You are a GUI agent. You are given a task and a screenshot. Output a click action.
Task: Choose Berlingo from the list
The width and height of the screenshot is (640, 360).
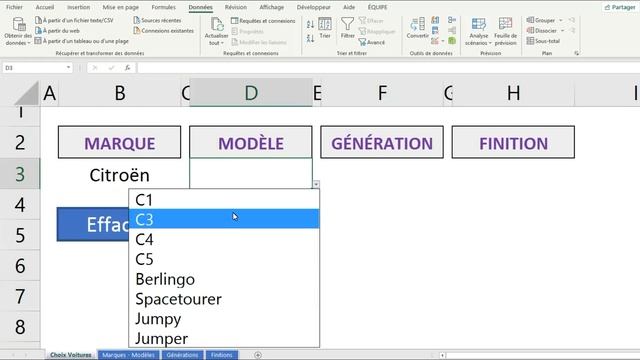pos(224,279)
